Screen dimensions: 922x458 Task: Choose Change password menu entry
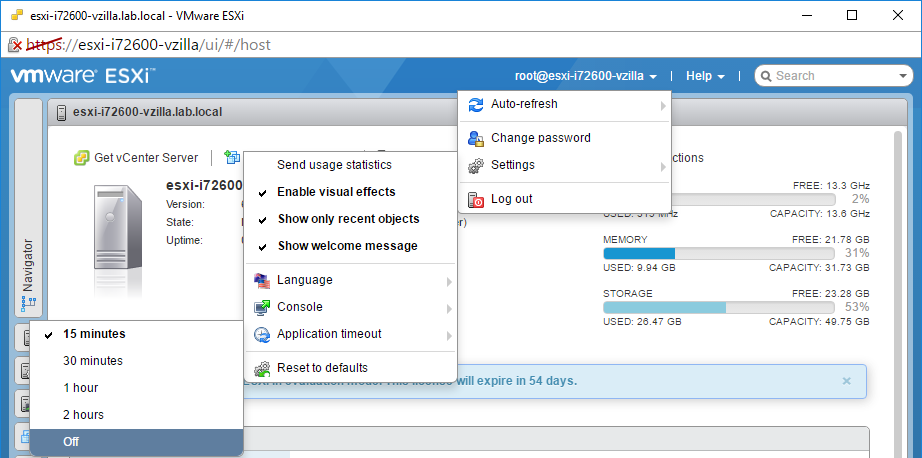[564, 138]
